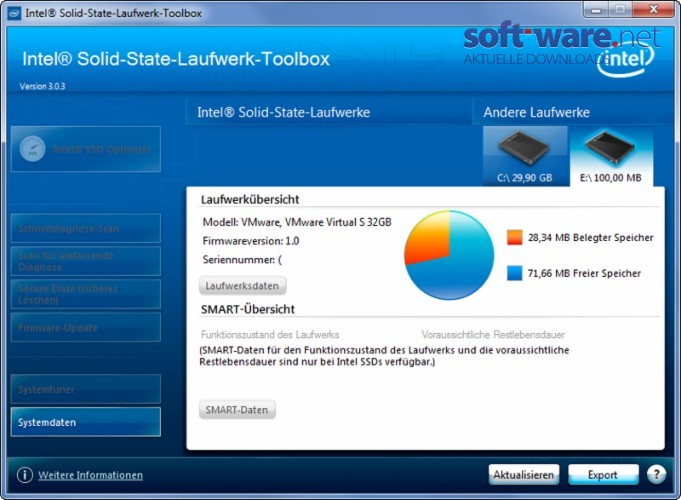Minimize the Toolbox window
The image size is (681, 500).
point(596,9)
